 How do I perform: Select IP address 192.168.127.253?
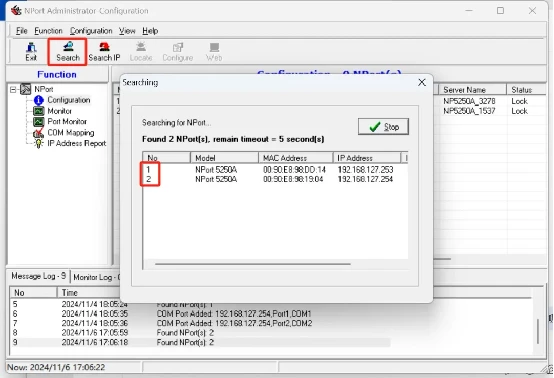[365, 170]
